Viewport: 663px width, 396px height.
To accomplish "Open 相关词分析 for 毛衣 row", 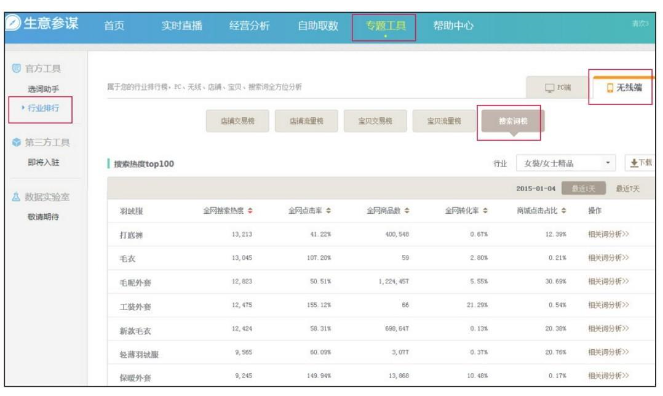I will pyautogui.click(x=608, y=258).
